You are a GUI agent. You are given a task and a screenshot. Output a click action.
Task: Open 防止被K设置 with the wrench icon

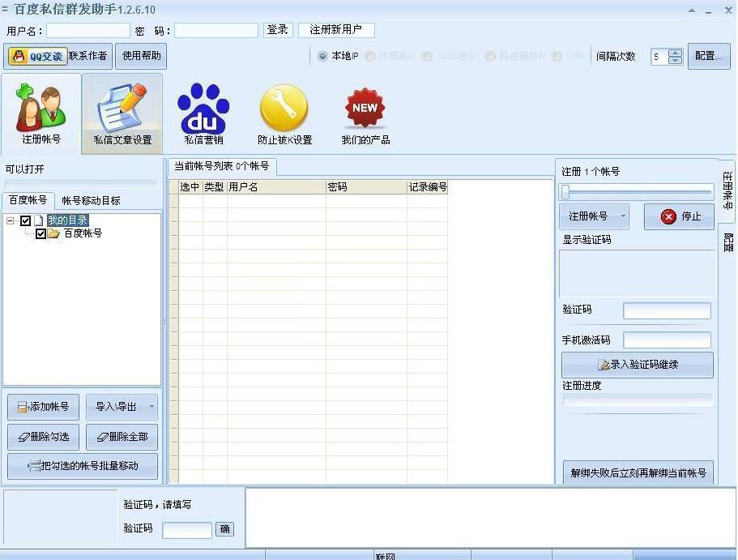285,113
